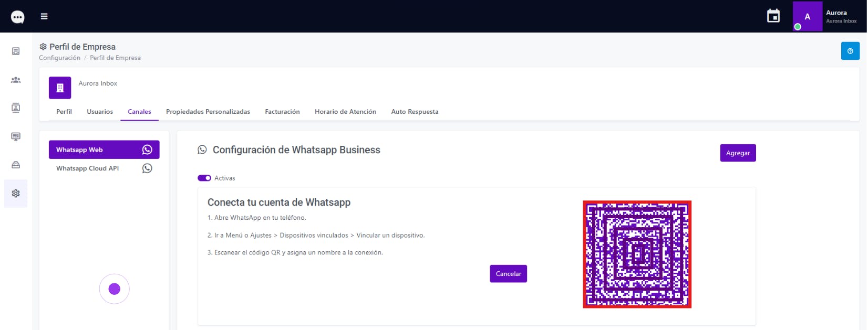Click the chat bubble logo in top bar
The height and width of the screenshot is (330, 868).
coord(17,17)
